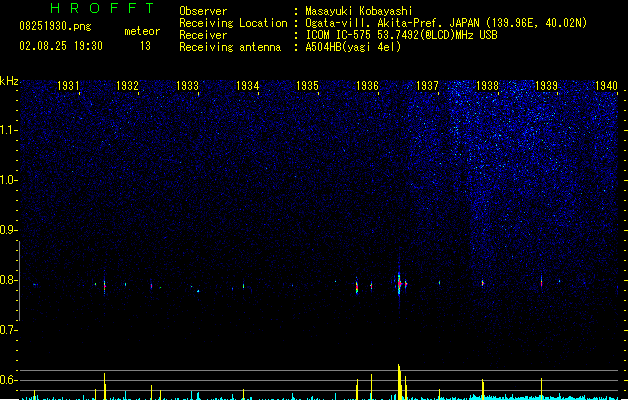Image resolution: width=629 pixels, height=400 pixels.
Task: Click the Receiver field label
Action: [x=203, y=35]
